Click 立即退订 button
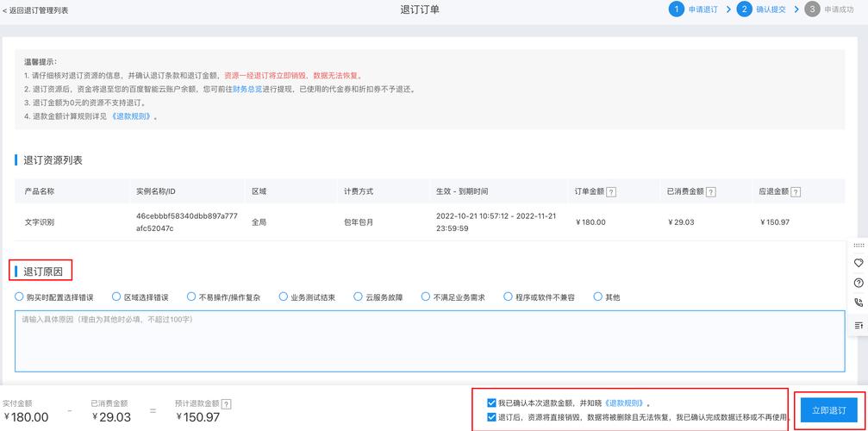868x431 pixels. tap(828, 410)
